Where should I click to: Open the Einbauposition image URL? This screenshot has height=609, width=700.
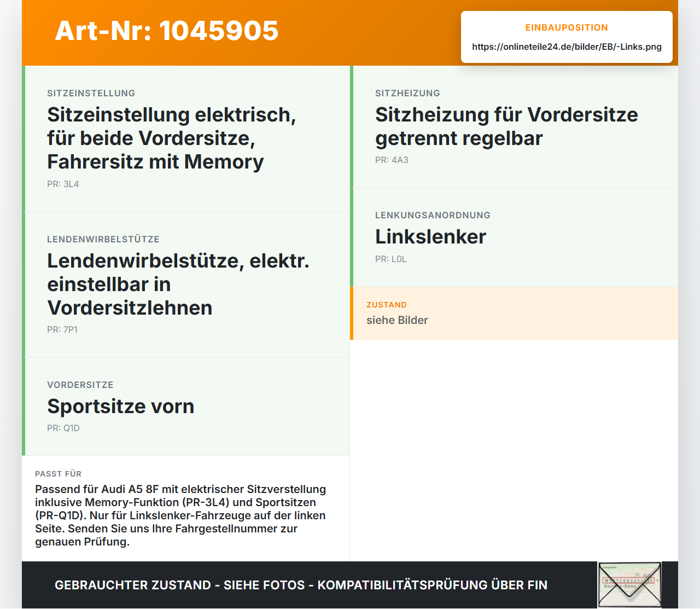point(567,47)
